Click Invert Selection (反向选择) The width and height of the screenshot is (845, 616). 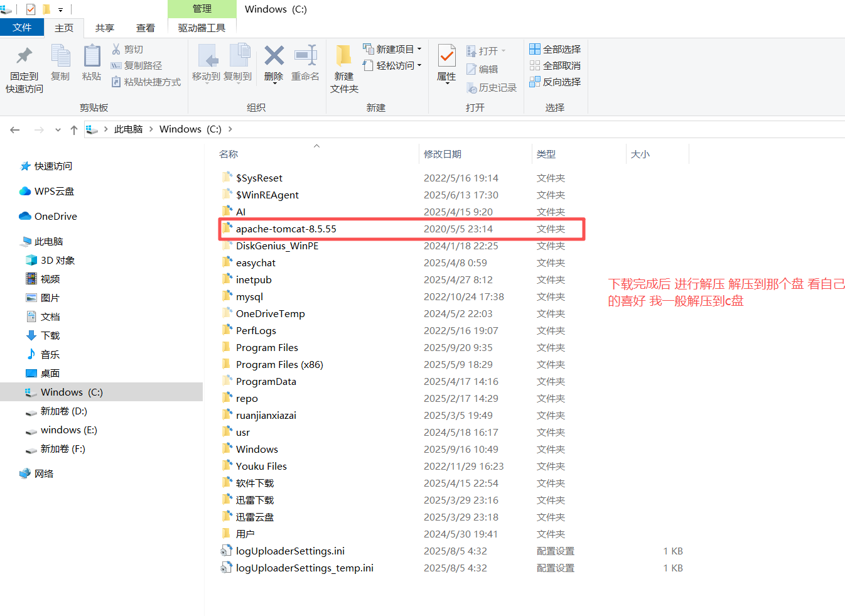555,82
